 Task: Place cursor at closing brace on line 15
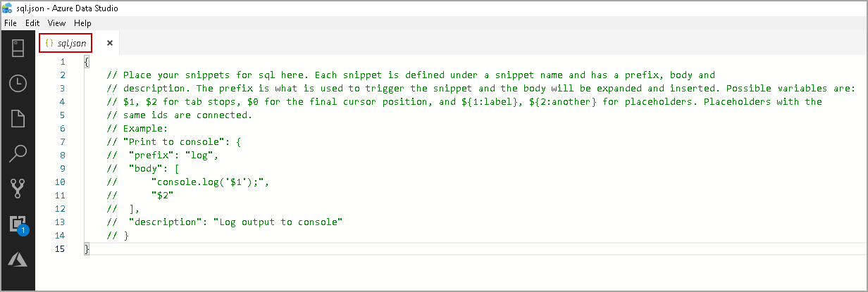click(x=87, y=249)
